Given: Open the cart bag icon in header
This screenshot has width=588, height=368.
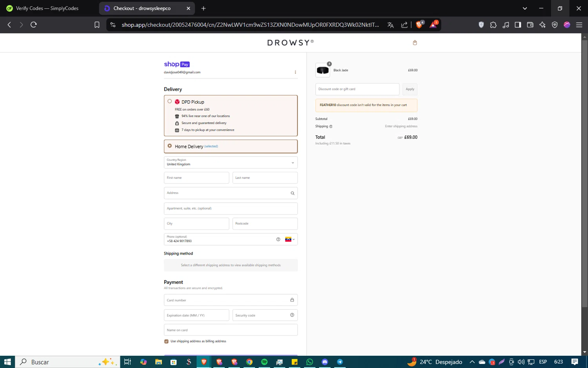Looking at the screenshot, I should click(415, 43).
